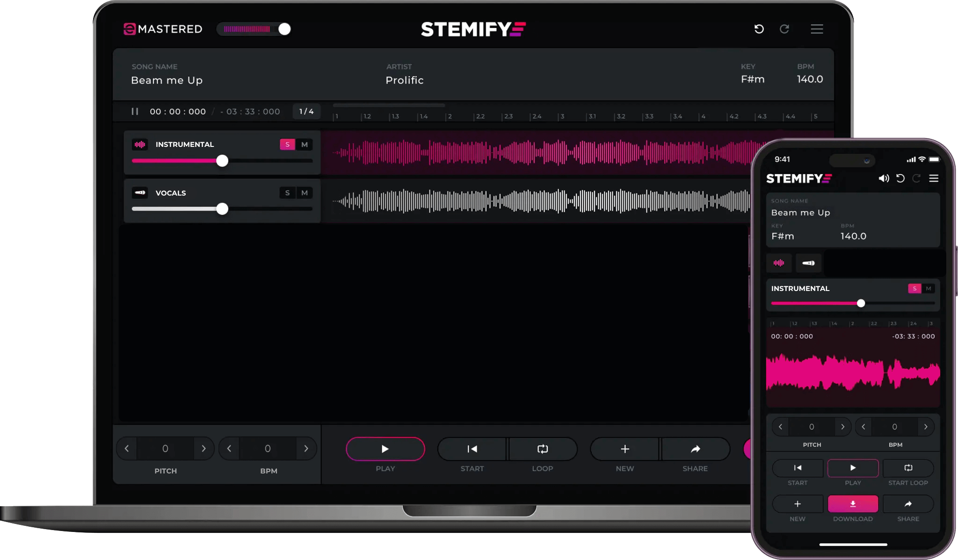Click the pause control next to the timecode
The width and height of the screenshot is (958, 560).
135,111
